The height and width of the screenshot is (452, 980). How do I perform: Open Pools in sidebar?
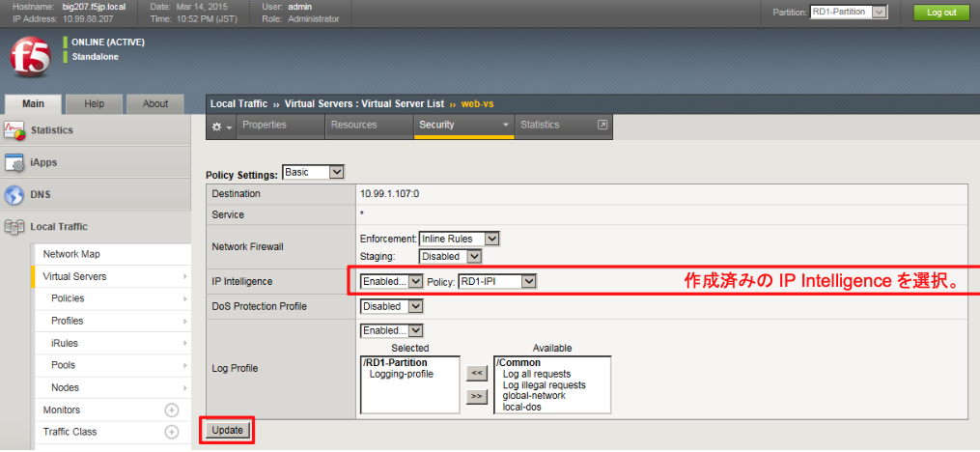63,366
